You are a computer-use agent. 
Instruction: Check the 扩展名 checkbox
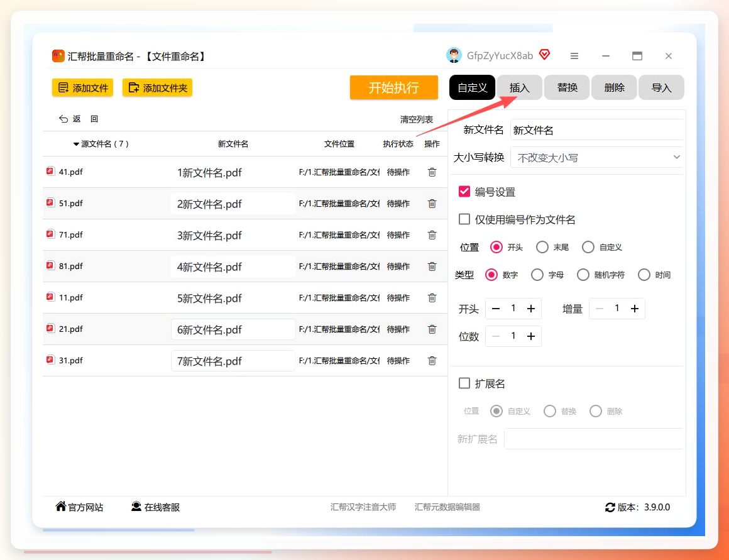[464, 383]
